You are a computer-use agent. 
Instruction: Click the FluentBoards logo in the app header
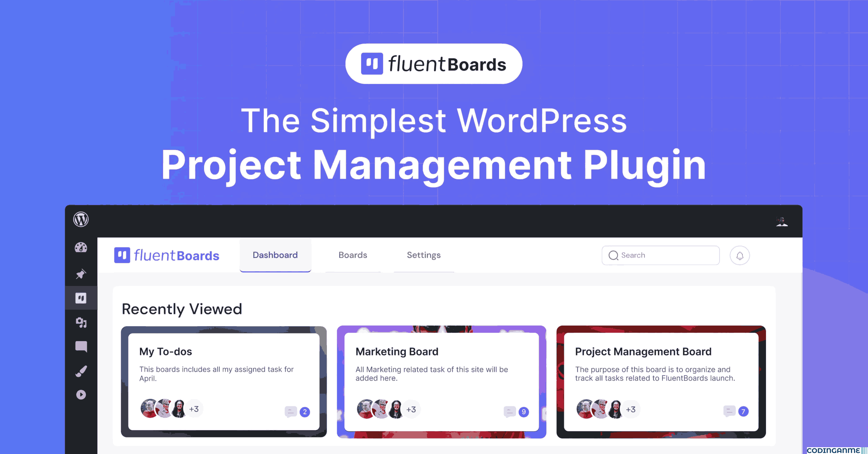click(x=166, y=255)
